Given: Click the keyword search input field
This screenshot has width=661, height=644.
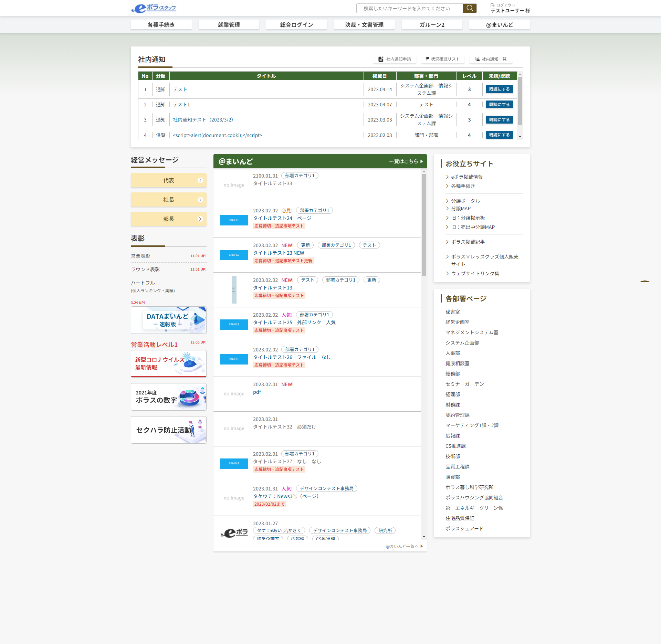Looking at the screenshot, I should (410, 8).
